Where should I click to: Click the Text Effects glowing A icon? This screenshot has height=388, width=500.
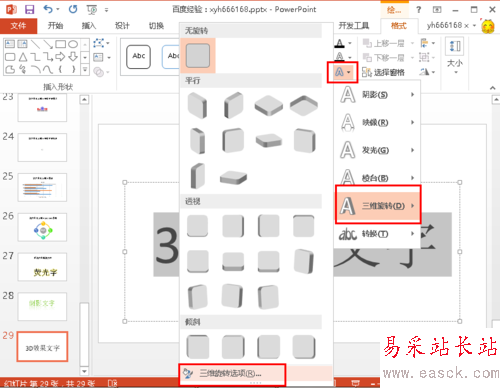tap(339, 72)
